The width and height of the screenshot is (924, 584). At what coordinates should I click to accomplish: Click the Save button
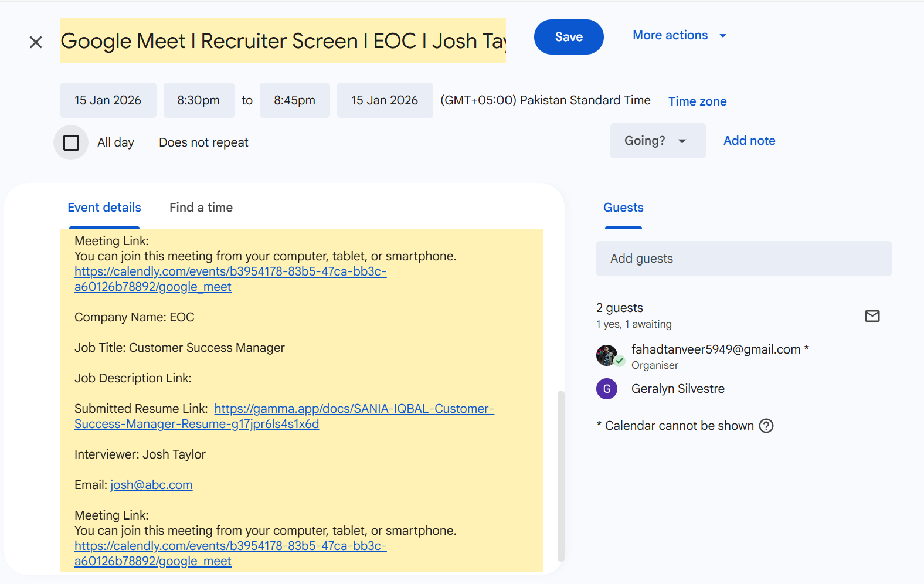[x=569, y=37]
